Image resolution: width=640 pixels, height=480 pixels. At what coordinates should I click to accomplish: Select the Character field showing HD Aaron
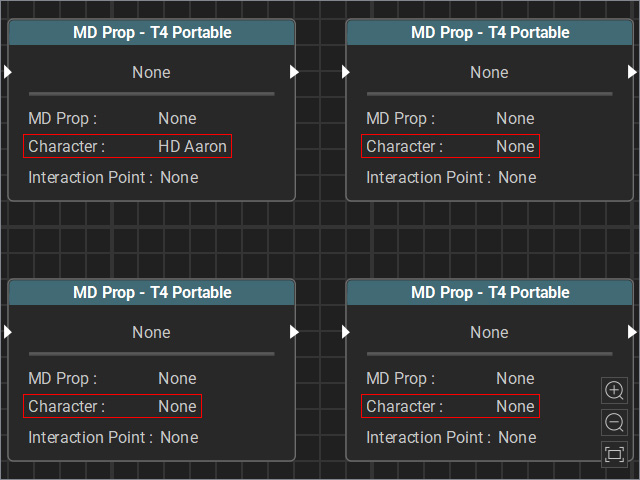click(127, 146)
